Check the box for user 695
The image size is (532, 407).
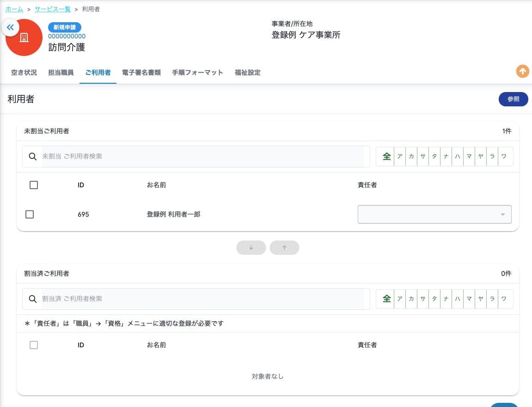tap(30, 214)
